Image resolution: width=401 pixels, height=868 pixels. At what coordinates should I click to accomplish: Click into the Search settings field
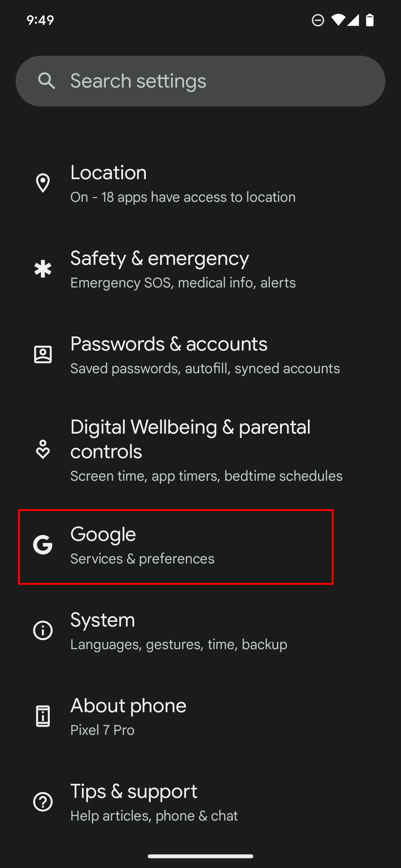(x=200, y=81)
